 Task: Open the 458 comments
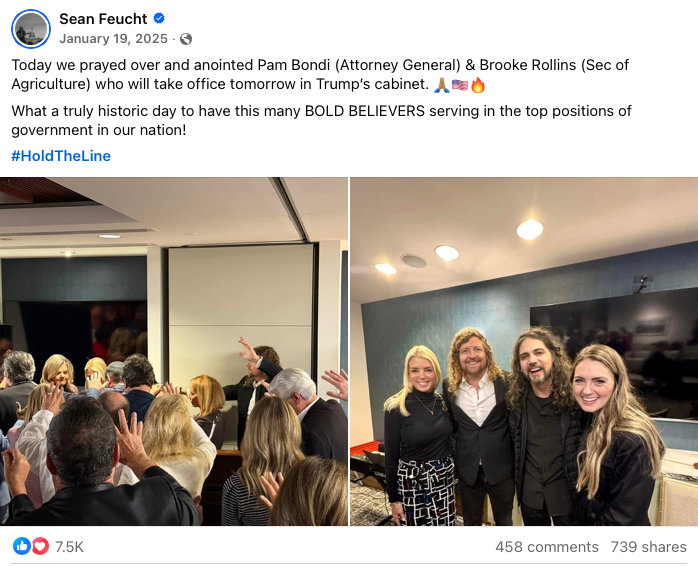(547, 547)
